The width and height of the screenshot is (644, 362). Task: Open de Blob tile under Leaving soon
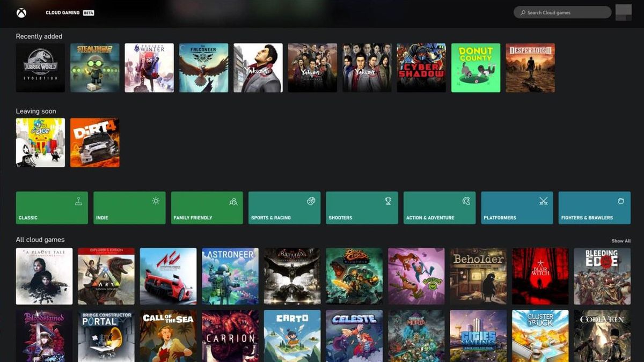click(x=40, y=143)
